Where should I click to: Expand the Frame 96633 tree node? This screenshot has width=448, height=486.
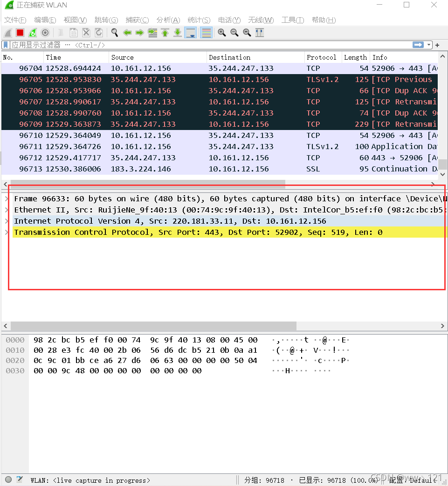pyautogui.click(x=6, y=199)
